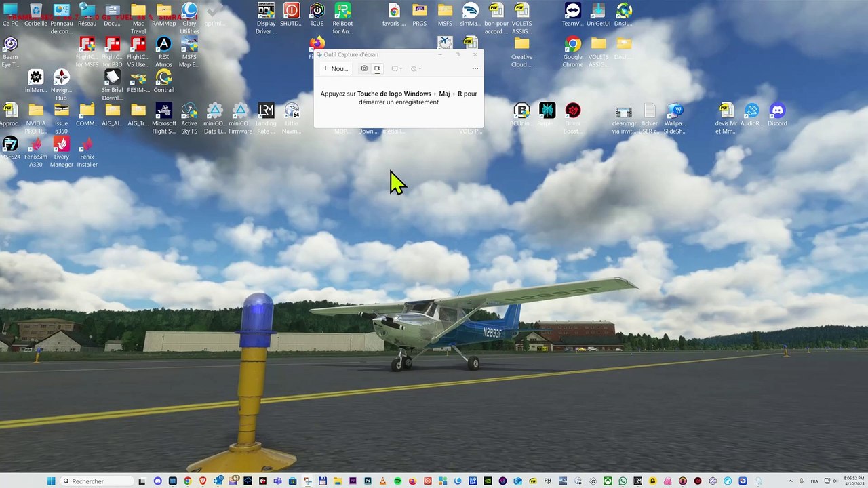868x488 pixels.
Task: Select video recording mode in Snipping Tool
Action: (x=378, y=68)
